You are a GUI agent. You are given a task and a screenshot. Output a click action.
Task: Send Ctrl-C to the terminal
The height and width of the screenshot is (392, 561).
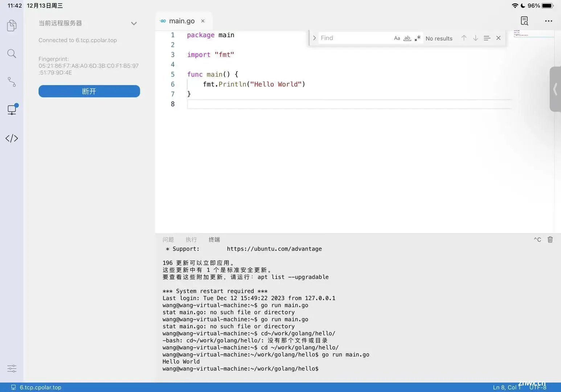tap(537, 240)
